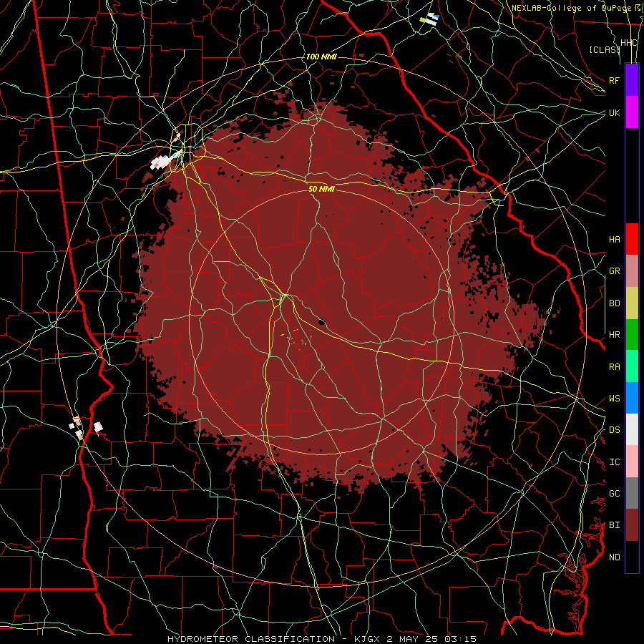Click the IC pink legend swatch
This screenshot has width=644, height=644.
pos(632,462)
